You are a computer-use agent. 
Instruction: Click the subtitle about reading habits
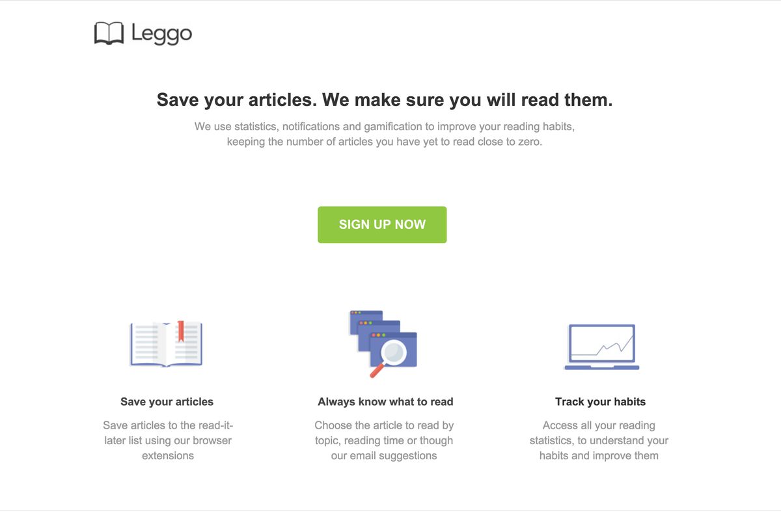[x=384, y=133]
